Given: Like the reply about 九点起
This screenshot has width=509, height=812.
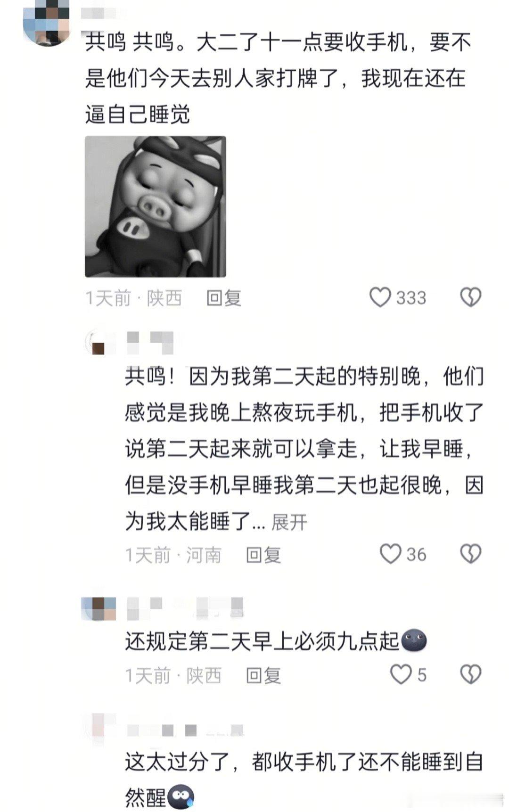Looking at the screenshot, I should pos(401,675).
